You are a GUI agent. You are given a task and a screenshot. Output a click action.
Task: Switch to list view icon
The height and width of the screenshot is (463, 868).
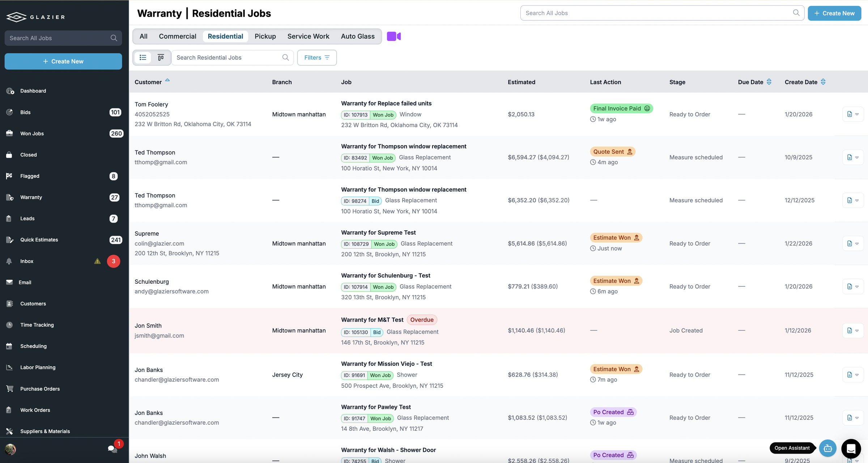pyautogui.click(x=143, y=57)
